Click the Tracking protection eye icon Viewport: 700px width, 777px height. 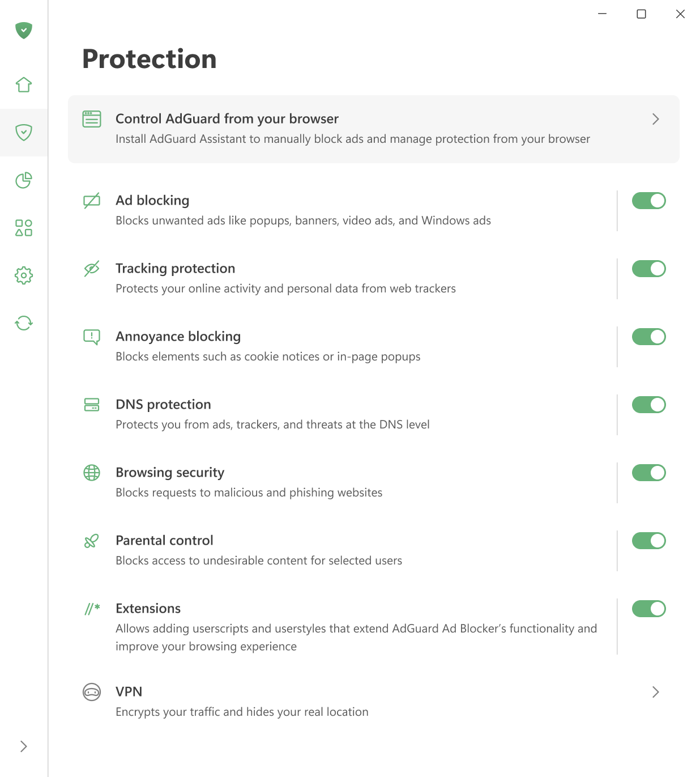click(x=91, y=269)
